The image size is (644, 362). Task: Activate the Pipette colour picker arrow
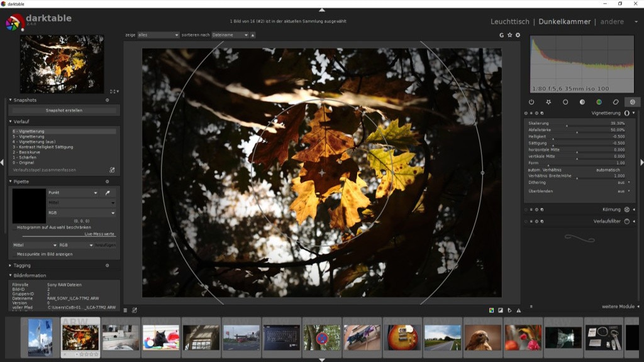108,192
